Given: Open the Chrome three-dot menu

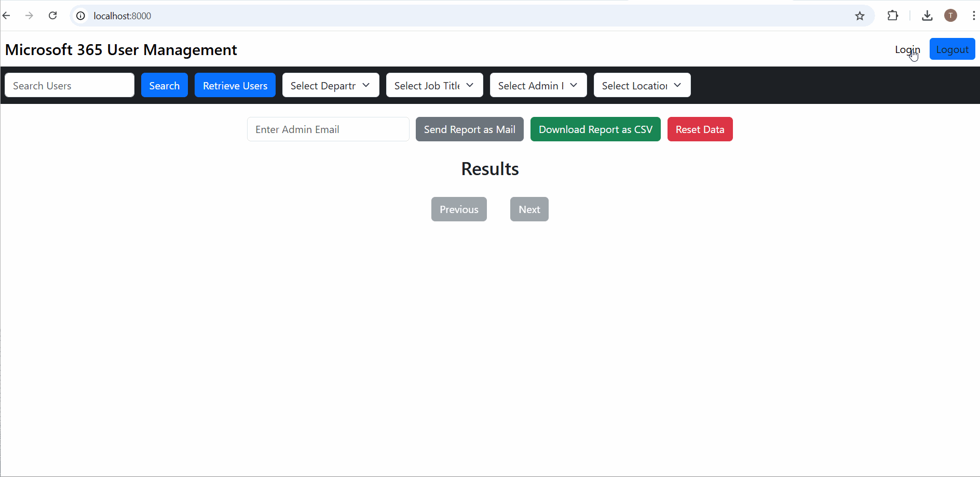Looking at the screenshot, I should tap(973, 16).
